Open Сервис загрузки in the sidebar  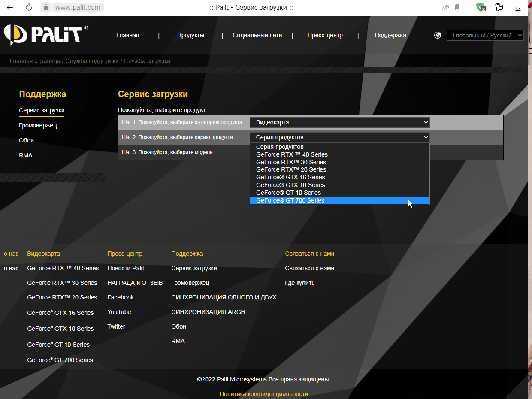(42, 110)
